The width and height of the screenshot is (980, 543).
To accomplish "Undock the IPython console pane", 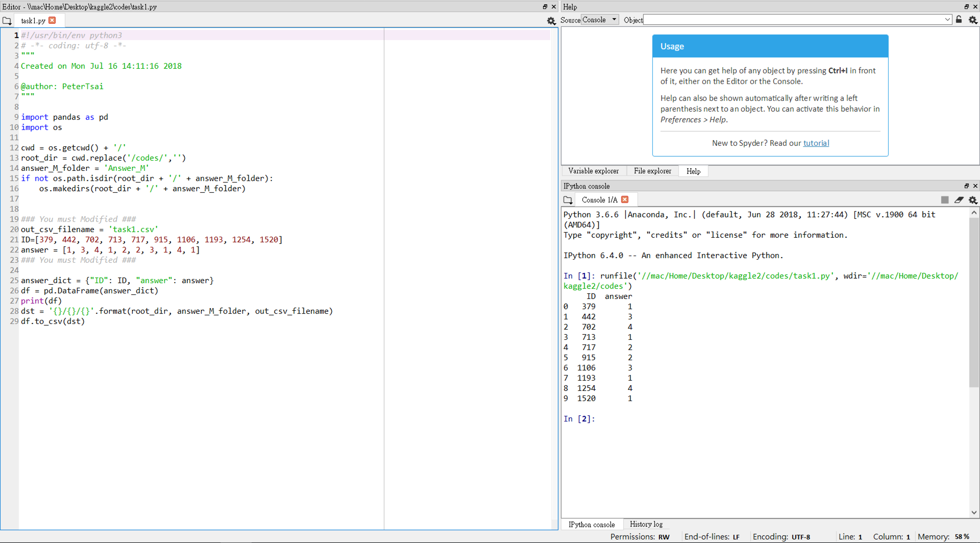I will pos(966,186).
